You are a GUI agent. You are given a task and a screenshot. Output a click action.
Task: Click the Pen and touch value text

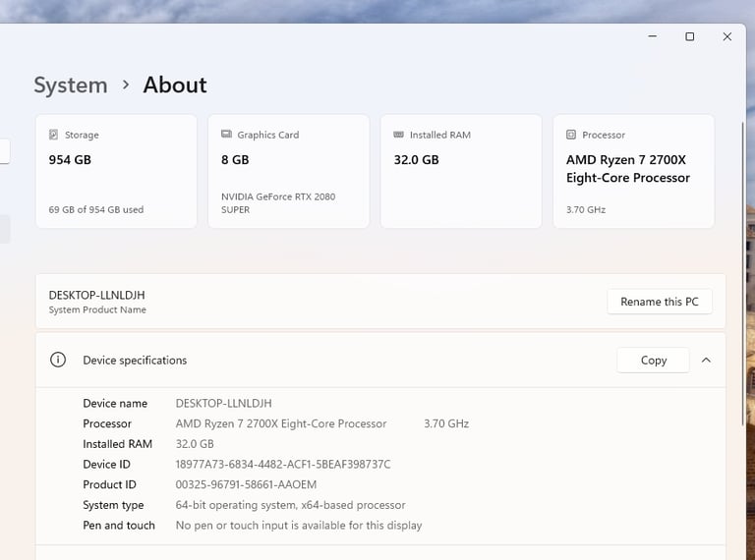(x=299, y=526)
